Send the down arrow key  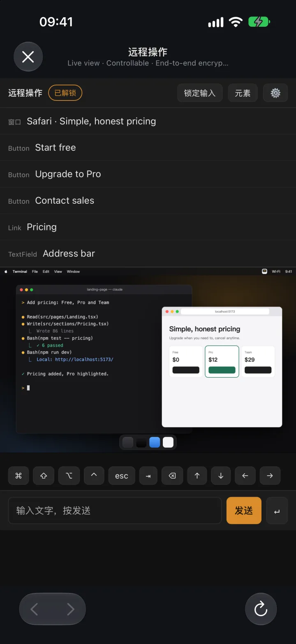pos(221,476)
